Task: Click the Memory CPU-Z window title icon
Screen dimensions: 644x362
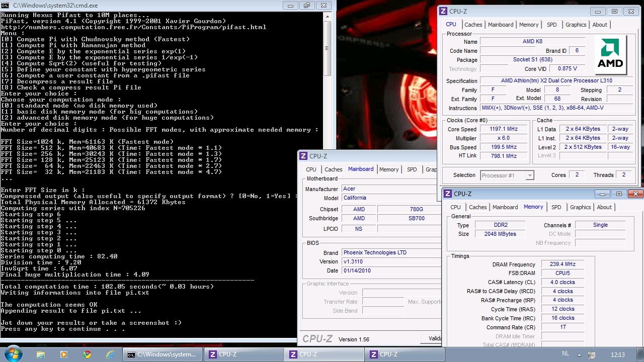Action: 448,194
